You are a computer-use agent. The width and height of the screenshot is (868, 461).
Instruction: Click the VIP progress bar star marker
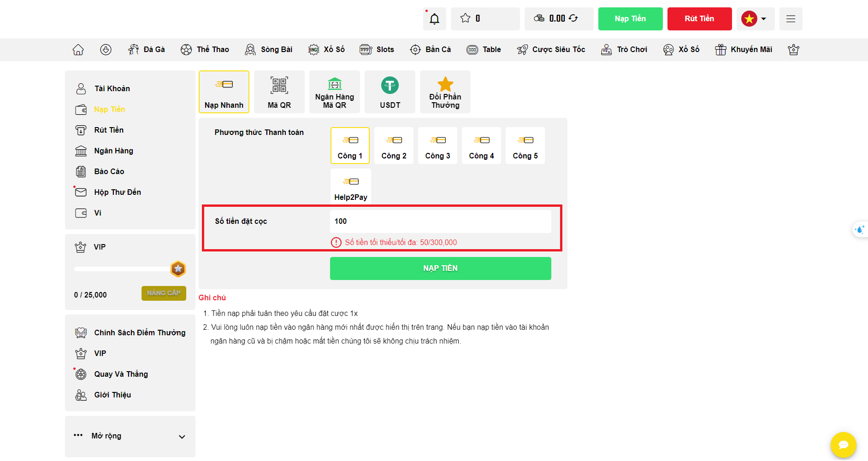pos(178,269)
